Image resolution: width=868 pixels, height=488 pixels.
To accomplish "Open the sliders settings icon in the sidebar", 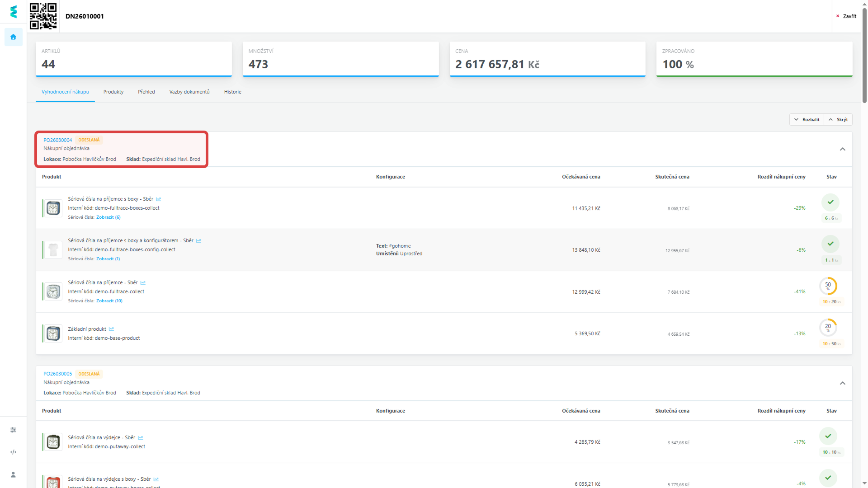I will click(13, 430).
